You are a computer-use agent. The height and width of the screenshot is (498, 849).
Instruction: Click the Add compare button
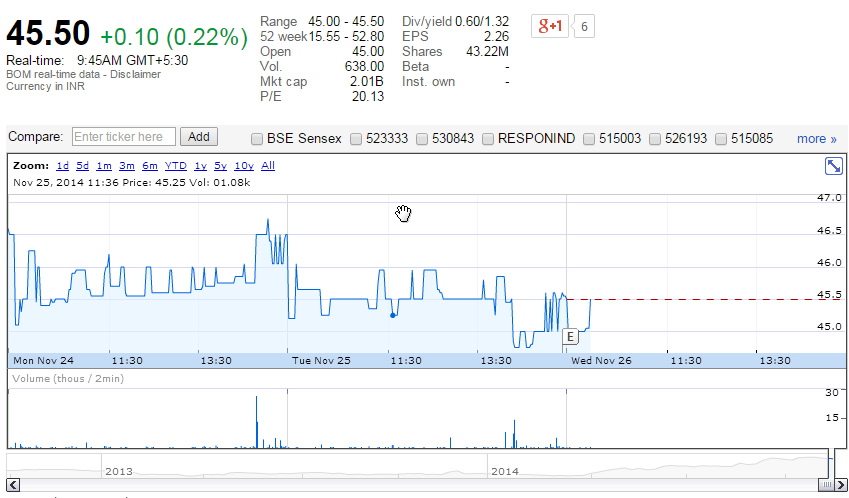(199, 137)
